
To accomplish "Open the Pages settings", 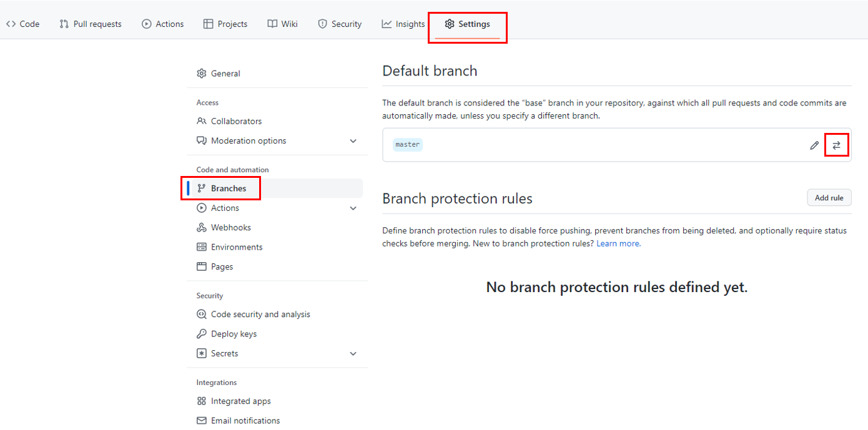I will tap(222, 266).
